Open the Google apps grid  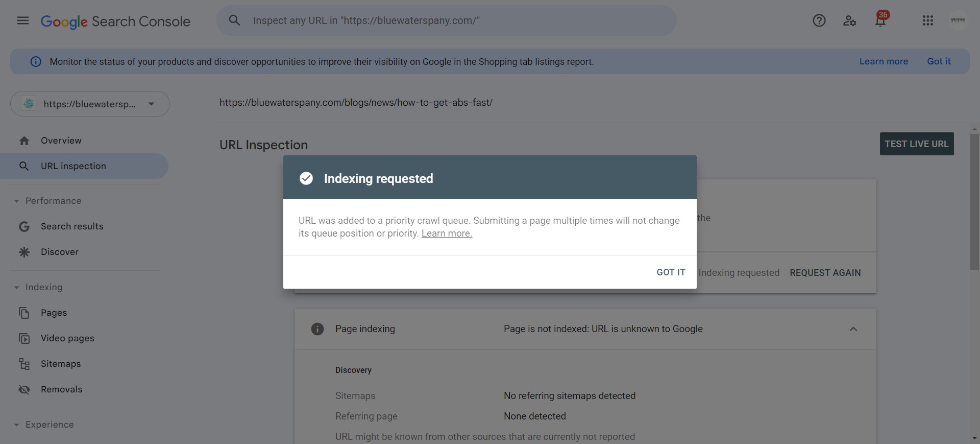click(x=928, y=20)
